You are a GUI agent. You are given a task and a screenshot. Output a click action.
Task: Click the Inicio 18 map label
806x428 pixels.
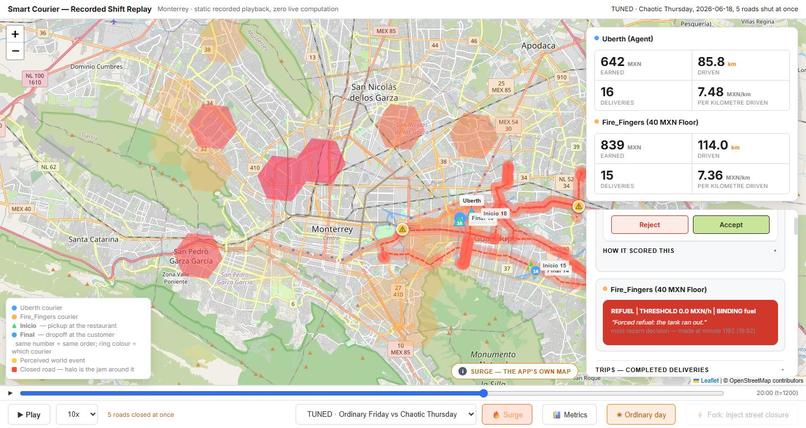(x=495, y=213)
